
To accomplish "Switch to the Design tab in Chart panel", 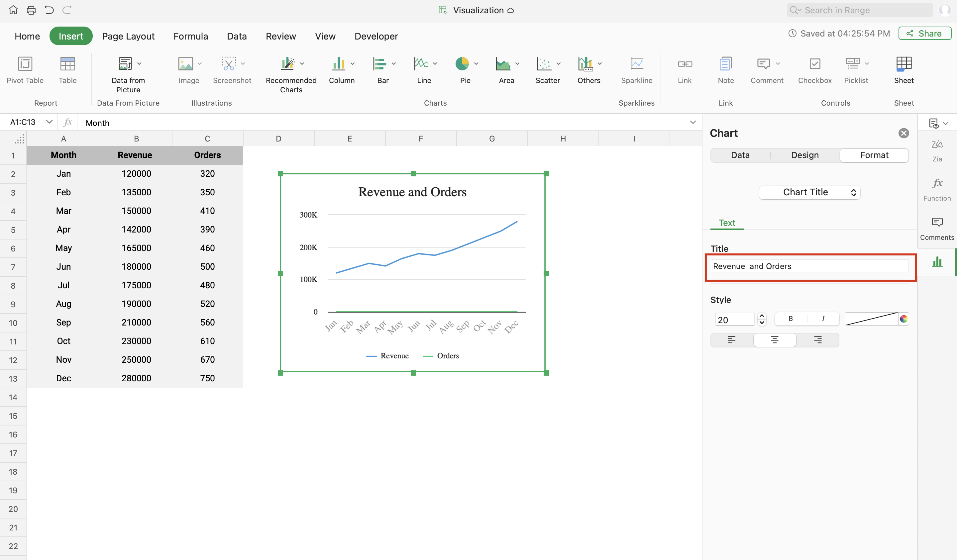I will click(804, 155).
